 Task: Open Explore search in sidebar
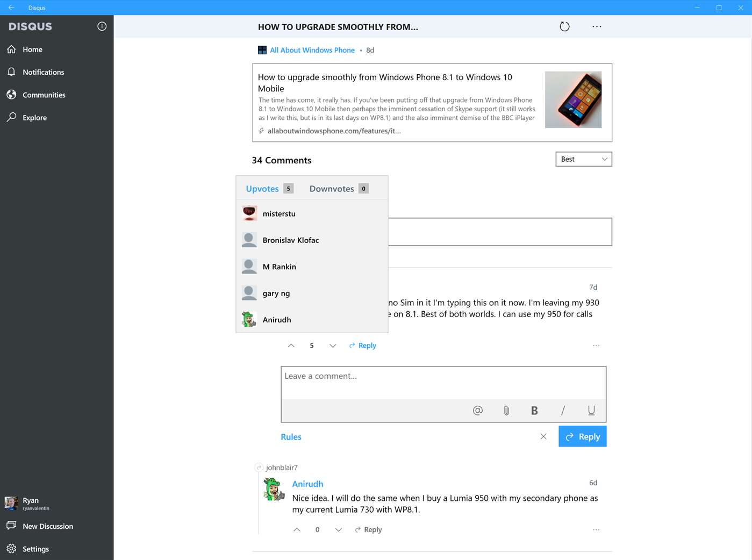point(56,118)
